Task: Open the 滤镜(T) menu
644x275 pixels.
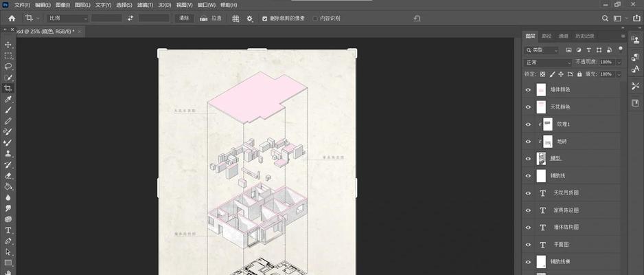Action: (x=146, y=5)
